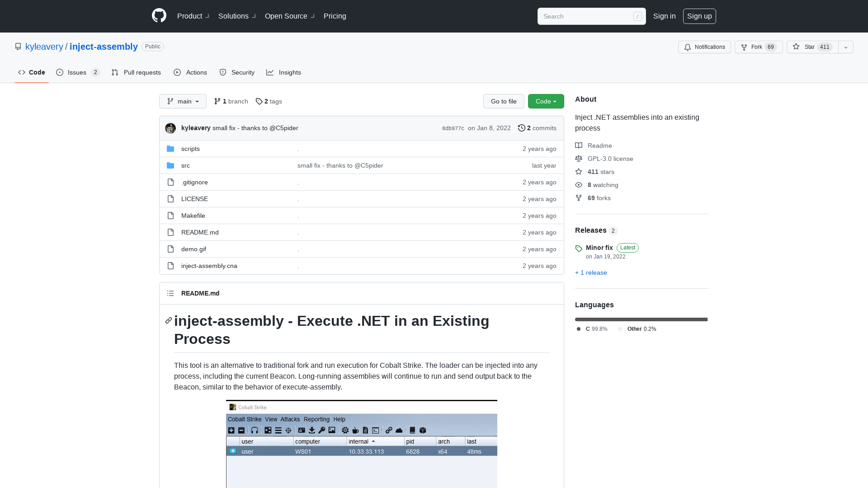Click the Sign up button
868x488 pixels.
pyautogui.click(x=699, y=16)
